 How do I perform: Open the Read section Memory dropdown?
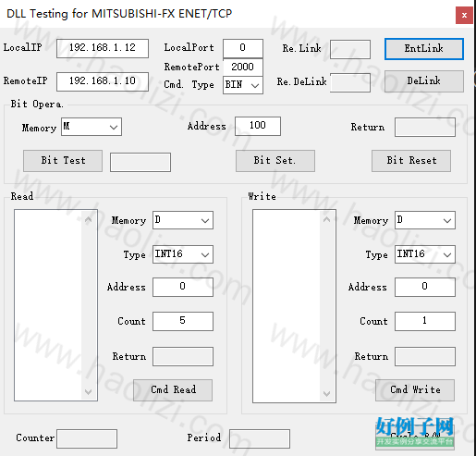[183, 220]
